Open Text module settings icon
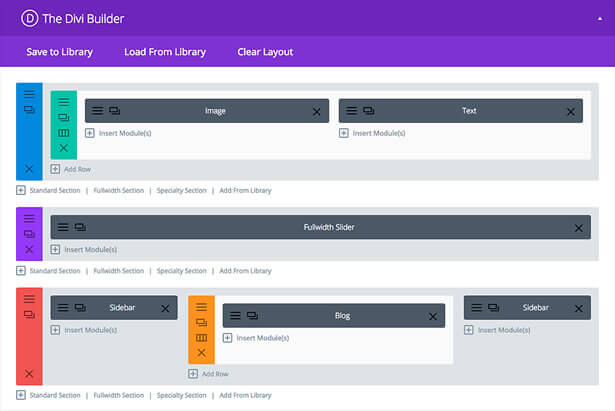Viewport: 615px width, 411px height. [351, 111]
